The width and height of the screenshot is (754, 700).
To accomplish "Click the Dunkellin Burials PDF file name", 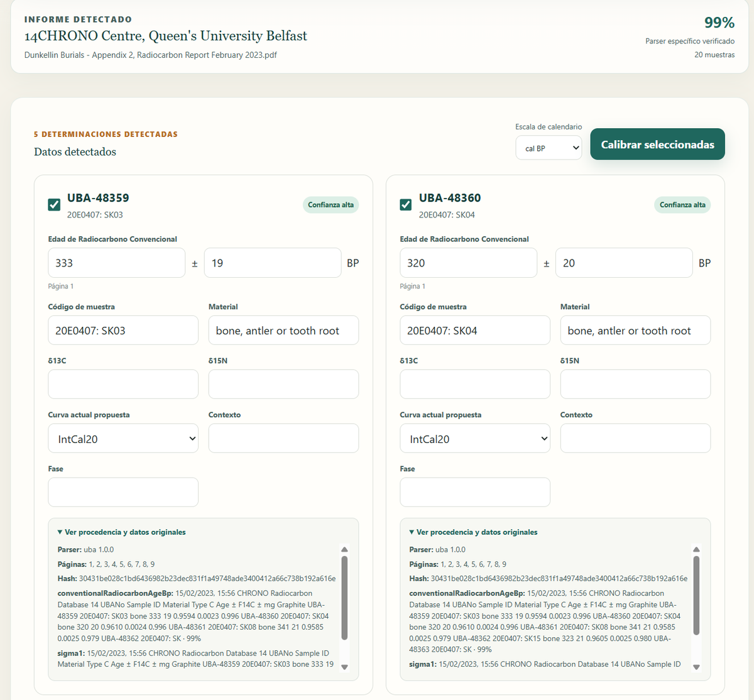I will click(151, 55).
